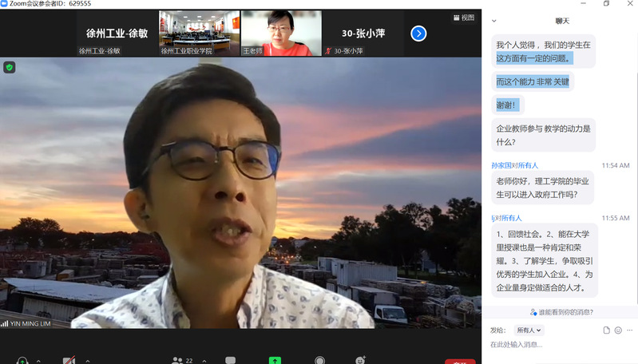This screenshot has width=638, height=364.
Task: Click the chat message input field
Action: coord(559,345)
